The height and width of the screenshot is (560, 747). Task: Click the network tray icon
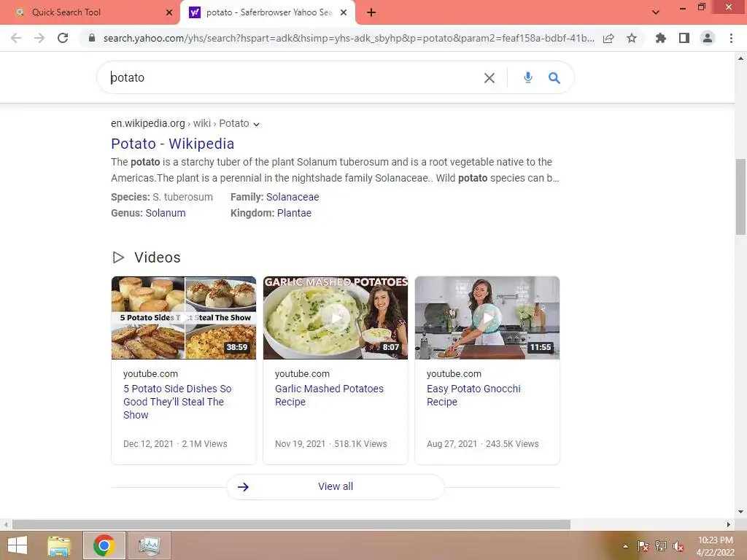coord(661,546)
